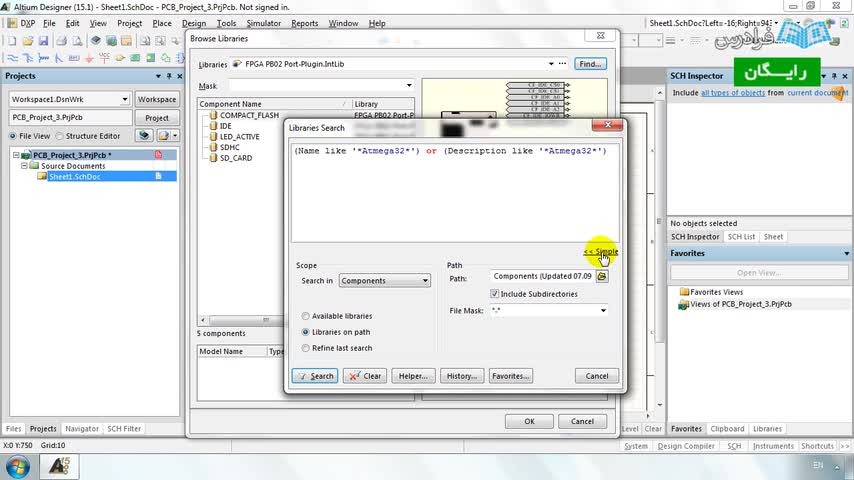Screen dimensions: 854x480
Task: Select Structure Editor radio button
Action: (60, 136)
